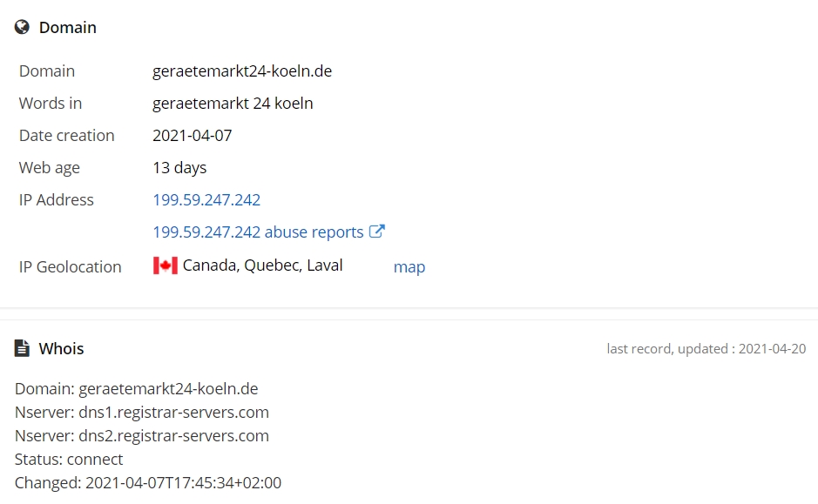Screen dimensions: 818x504
Task: Click the dns2.registrar-servers.com Nserver line
Action: (142, 436)
